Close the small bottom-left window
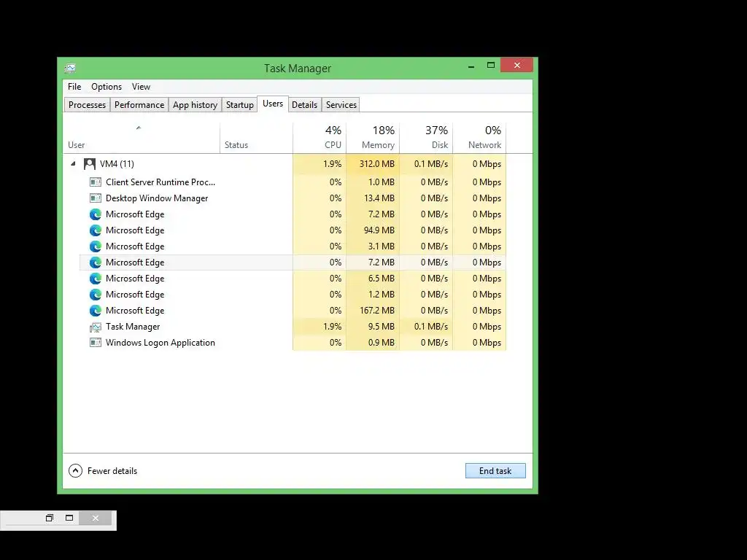 (x=96, y=518)
